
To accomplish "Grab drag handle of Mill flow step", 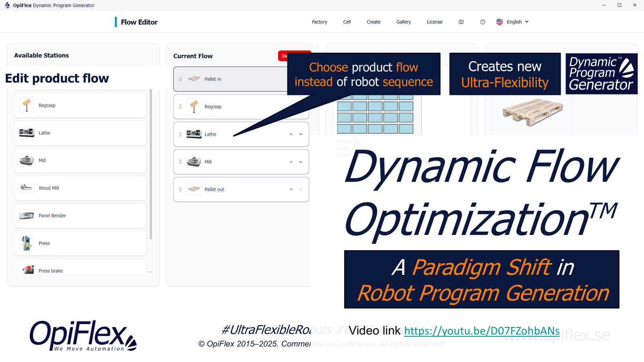I will click(x=180, y=162).
